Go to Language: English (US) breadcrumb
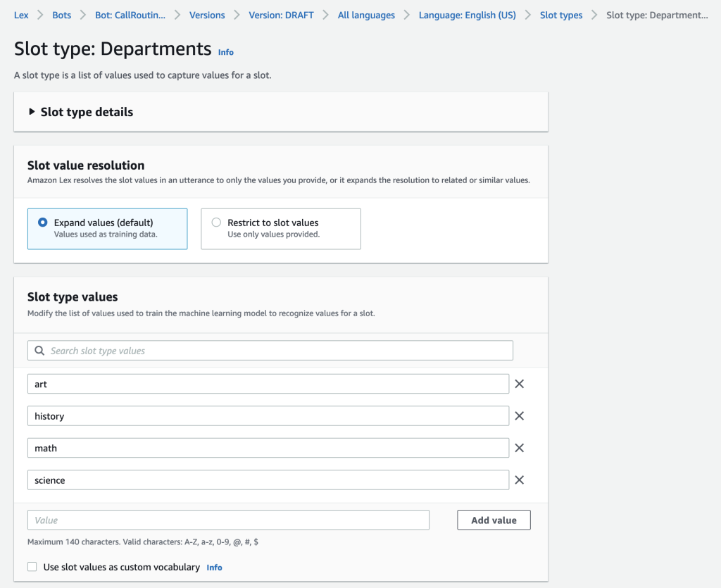Viewport: 721px width, 588px height. pos(467,14)
